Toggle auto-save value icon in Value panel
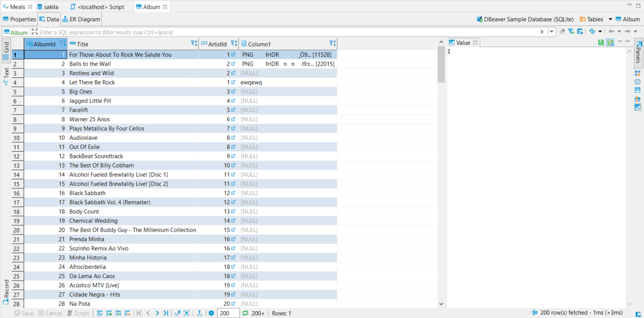The height and width of the screenshot is (318, 644). point(610,42)
